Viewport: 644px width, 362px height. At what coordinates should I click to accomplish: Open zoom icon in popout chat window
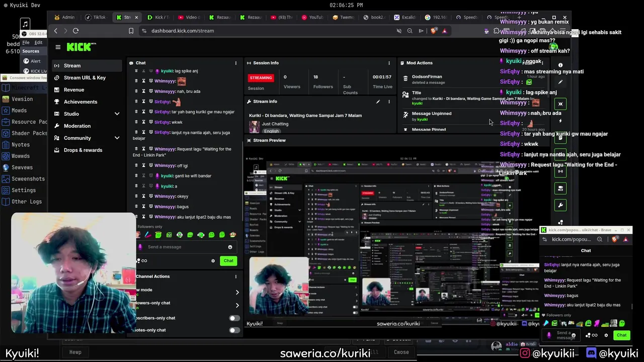pyautogui.click(x=599, y=239)
